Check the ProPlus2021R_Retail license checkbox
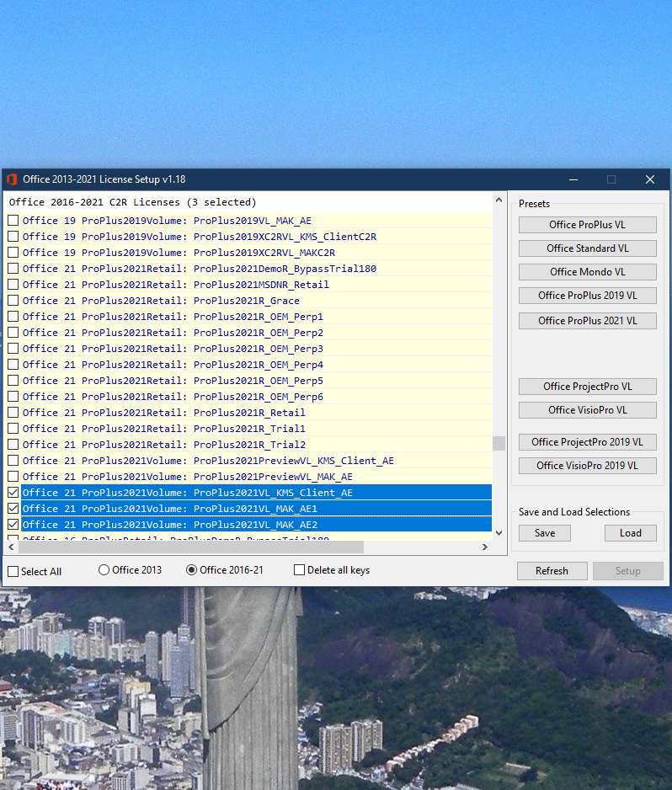Viewport: 672px width, 790px height. [x=13, y=413]
